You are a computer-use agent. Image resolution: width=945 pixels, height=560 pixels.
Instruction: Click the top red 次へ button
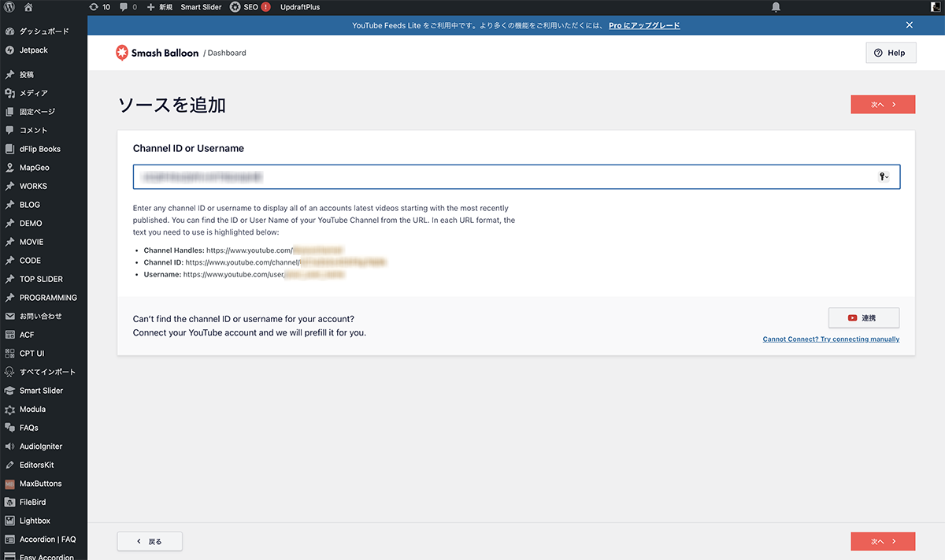tap(883, 105)
